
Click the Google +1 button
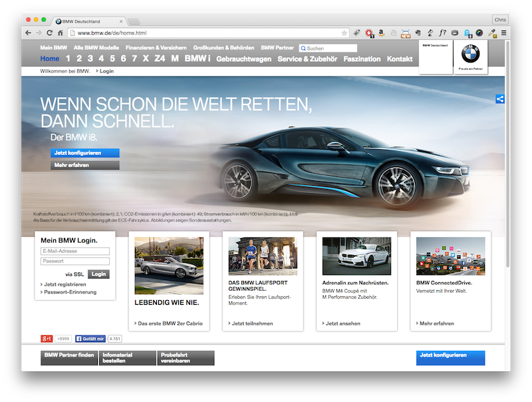(47, 338)
